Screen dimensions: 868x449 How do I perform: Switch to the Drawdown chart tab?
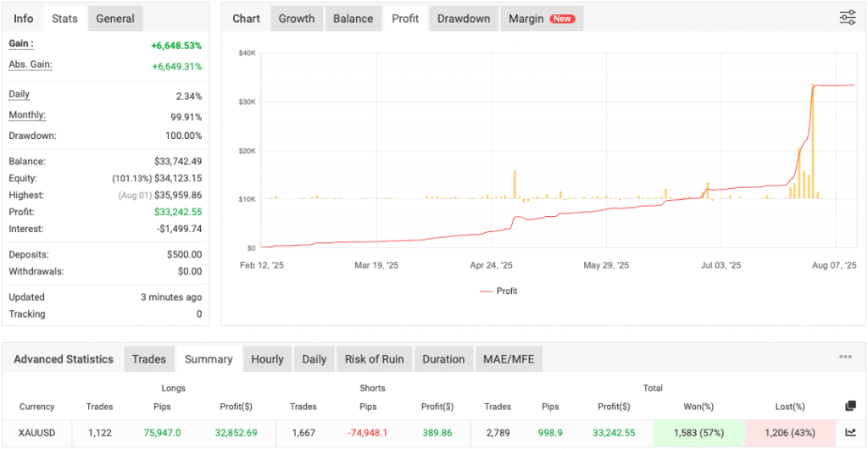click(464, 19)
